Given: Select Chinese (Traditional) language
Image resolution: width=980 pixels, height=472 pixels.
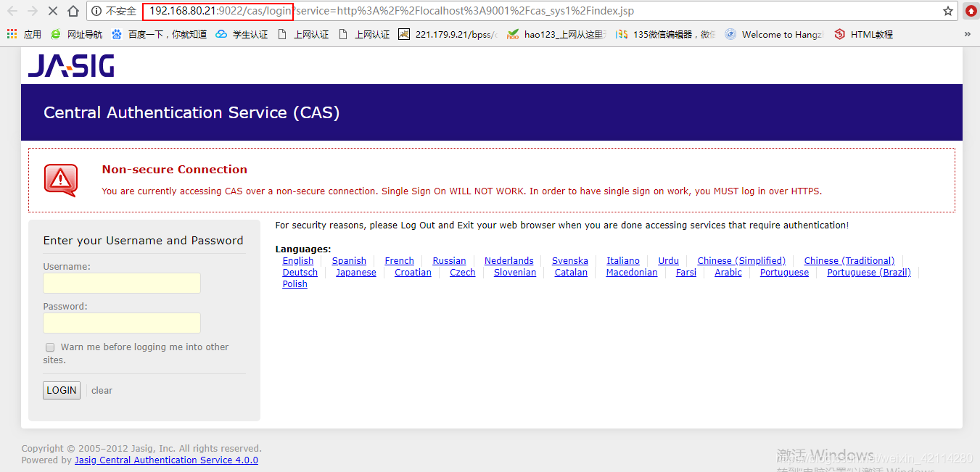Looking at the screenshot, I should (x=849, y=261).
